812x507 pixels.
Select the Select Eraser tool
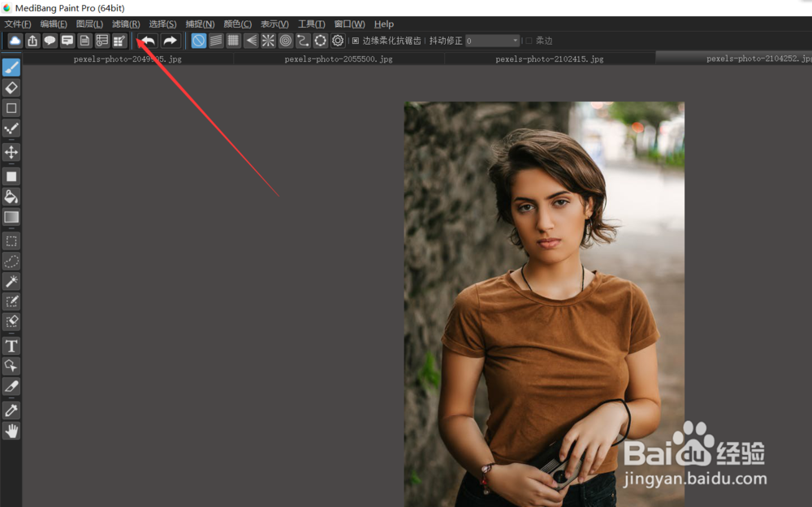tap(11, 322)
